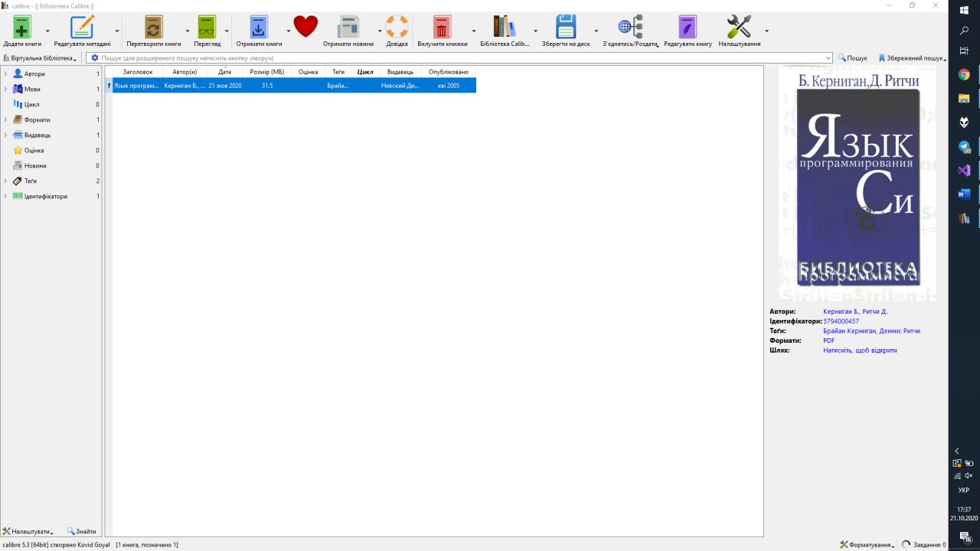Click the Add books (Додати книги) icon
The image size is (980, 551).
[22, 27]
